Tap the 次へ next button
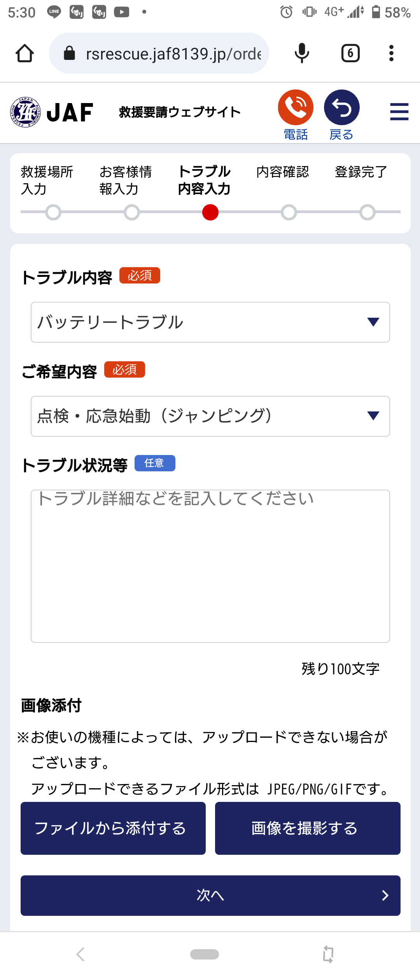Image resolution: width=420 pixels, height=980 pixels. [210, 895]
